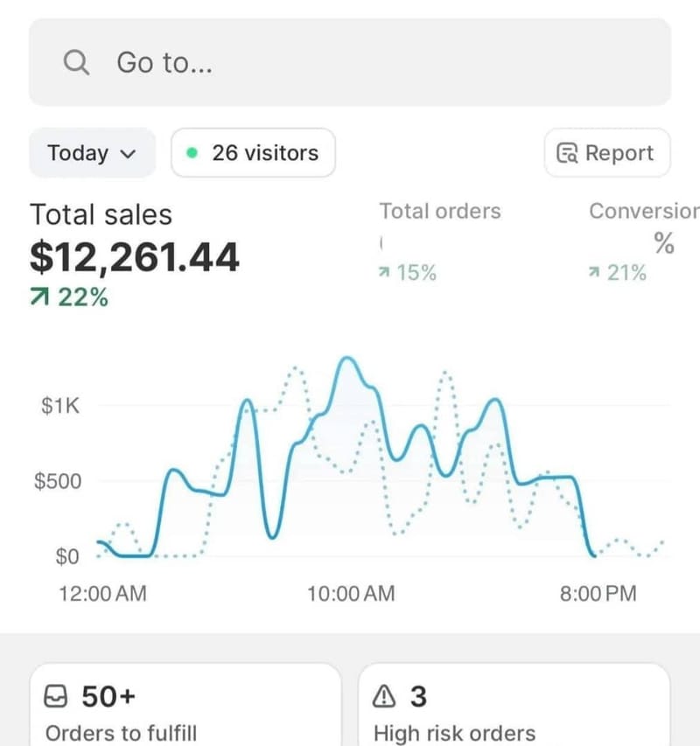
Task: Open the 26 visitors live view
Action: point(253,153)
